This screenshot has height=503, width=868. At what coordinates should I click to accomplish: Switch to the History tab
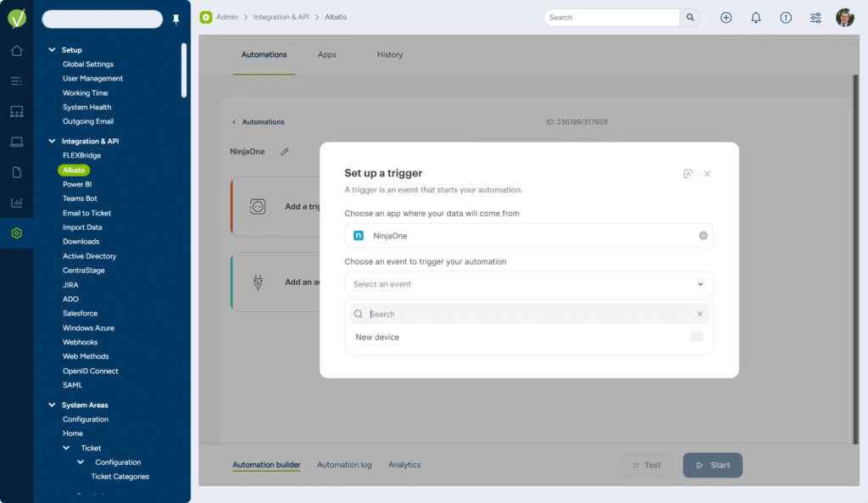point(390,55)
